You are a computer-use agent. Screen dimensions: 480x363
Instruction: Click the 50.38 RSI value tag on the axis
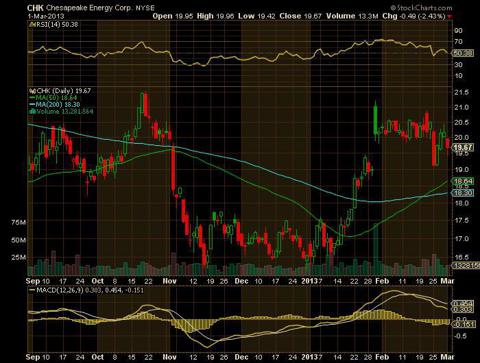click(463, 53)
